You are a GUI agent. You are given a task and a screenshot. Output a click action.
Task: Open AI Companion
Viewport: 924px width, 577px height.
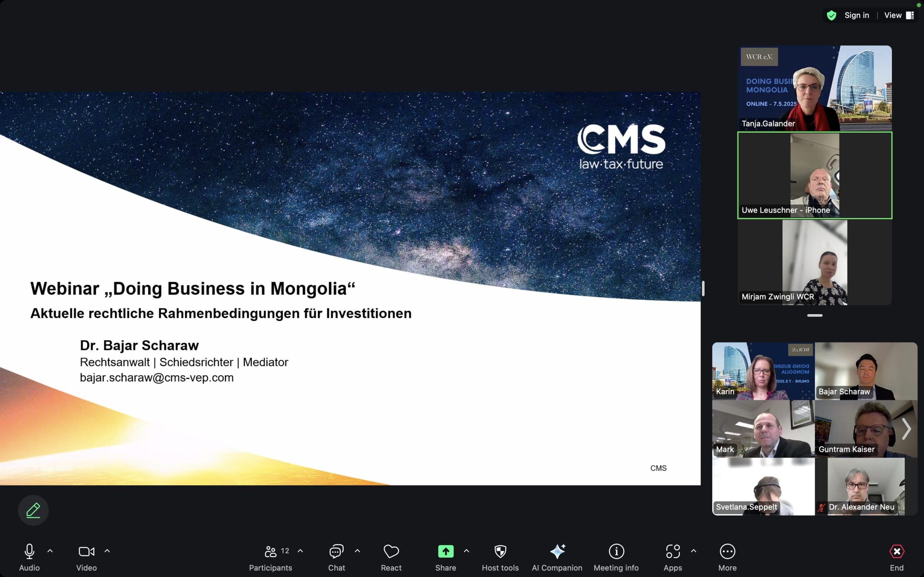(x=557, y=551)
